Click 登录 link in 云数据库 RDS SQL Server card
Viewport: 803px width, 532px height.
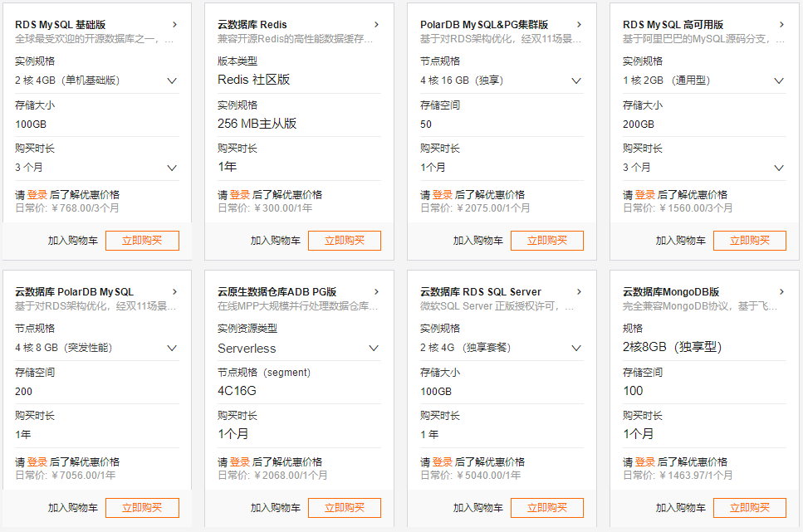[x=442, y=461]
